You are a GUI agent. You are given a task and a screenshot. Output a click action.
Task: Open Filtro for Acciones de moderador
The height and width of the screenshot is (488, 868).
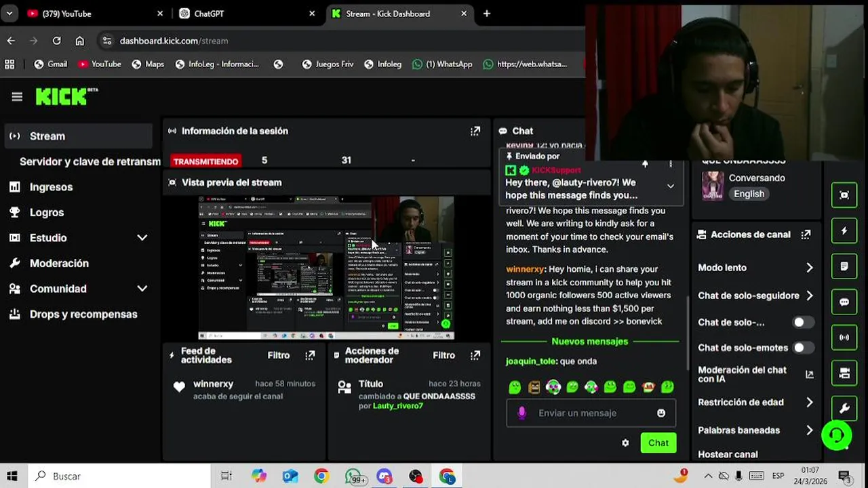443,355
